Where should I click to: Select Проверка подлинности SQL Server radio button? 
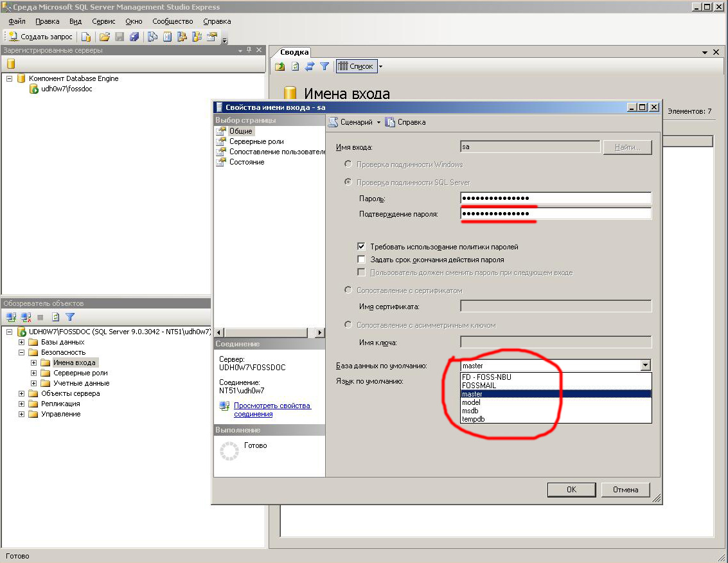click(348, 182)
